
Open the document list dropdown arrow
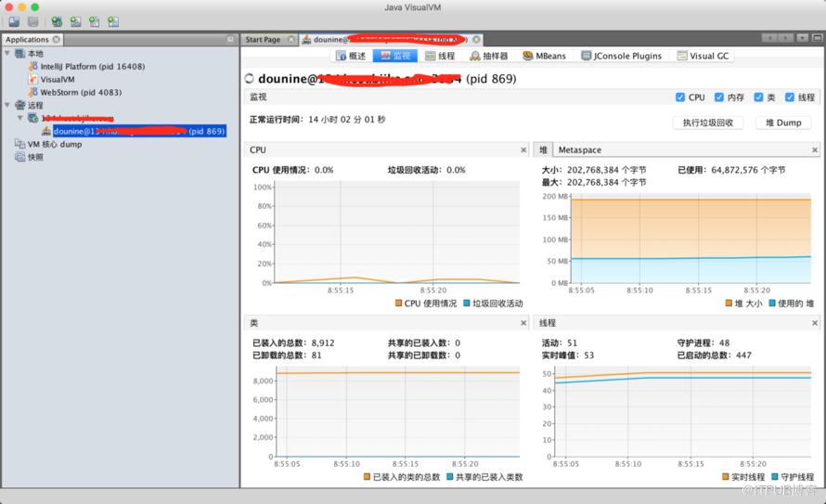point(802,38)
